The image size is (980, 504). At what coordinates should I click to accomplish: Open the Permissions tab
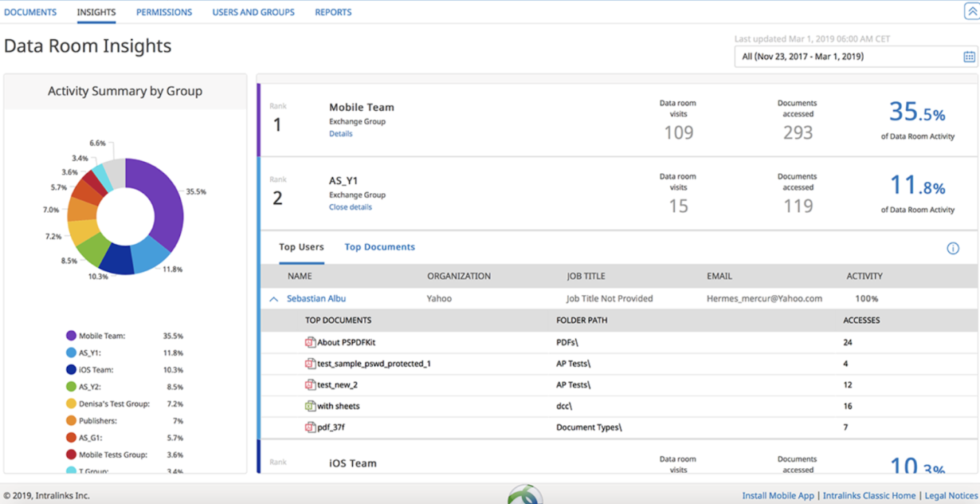coord(163,12)
